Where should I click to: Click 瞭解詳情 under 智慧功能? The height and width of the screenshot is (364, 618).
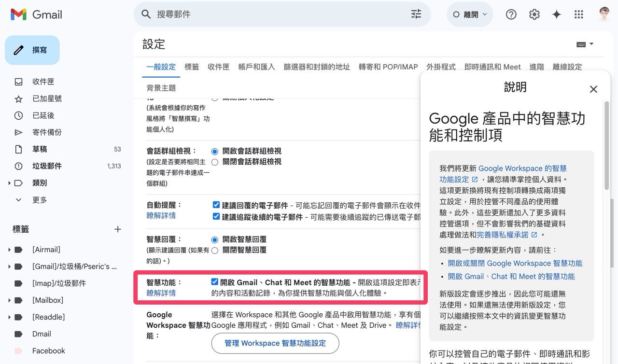(x=161, y=293)
